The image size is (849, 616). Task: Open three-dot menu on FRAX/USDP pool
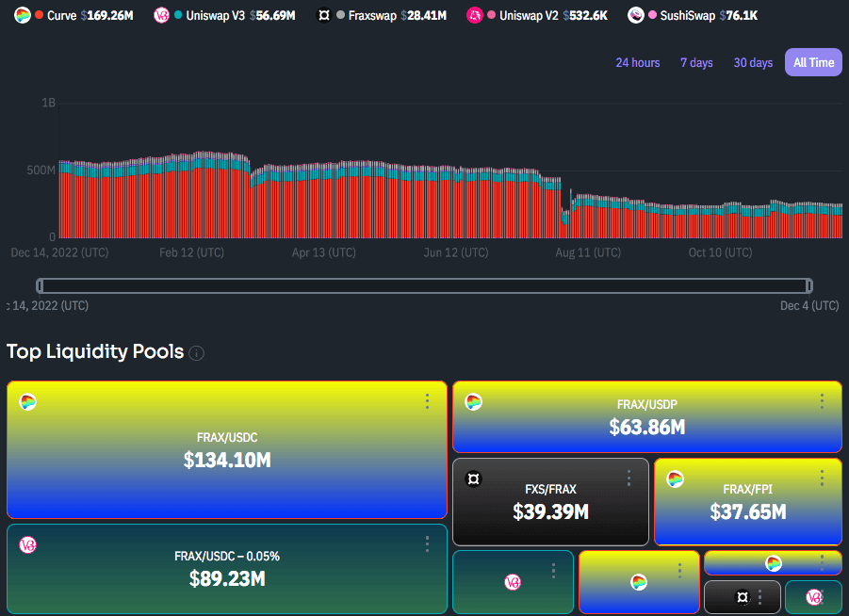(x=822, y=401)
